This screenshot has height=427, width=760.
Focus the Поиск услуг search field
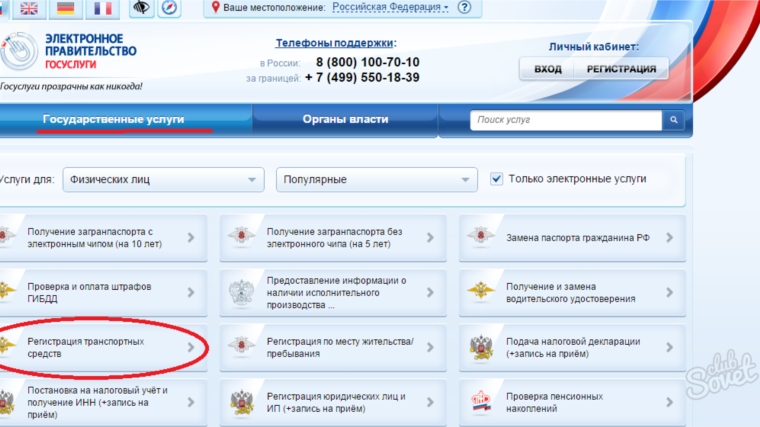click(x=566, y=120)
